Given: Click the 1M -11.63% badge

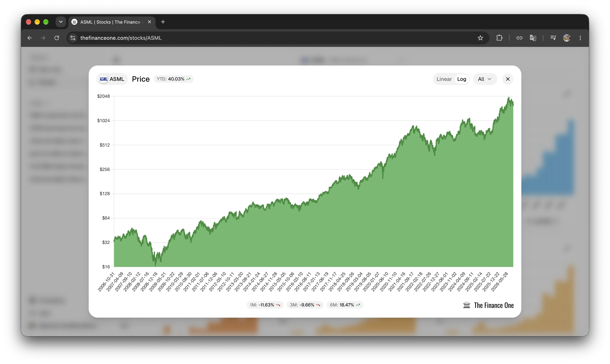Looking at the screenshot, I should point(265,305).
